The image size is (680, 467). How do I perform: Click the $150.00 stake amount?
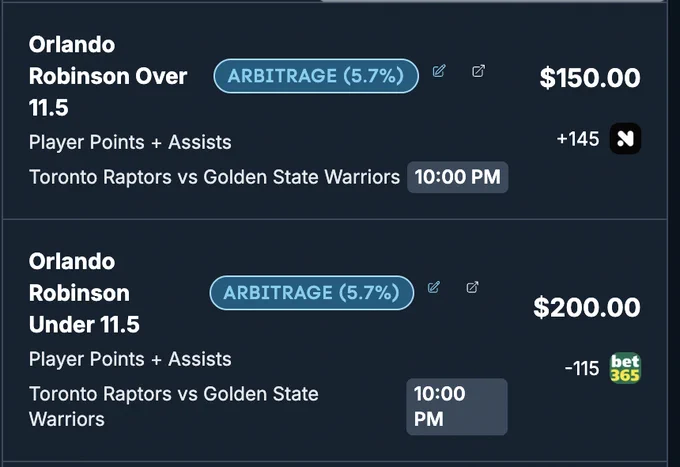pyautogui.click(x=590, y=78)
